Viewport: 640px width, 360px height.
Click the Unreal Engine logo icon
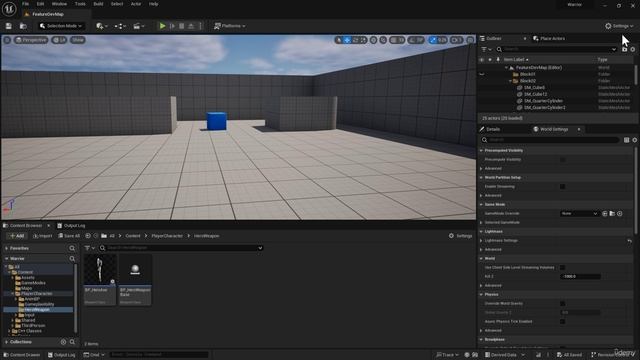coord(9,8)
